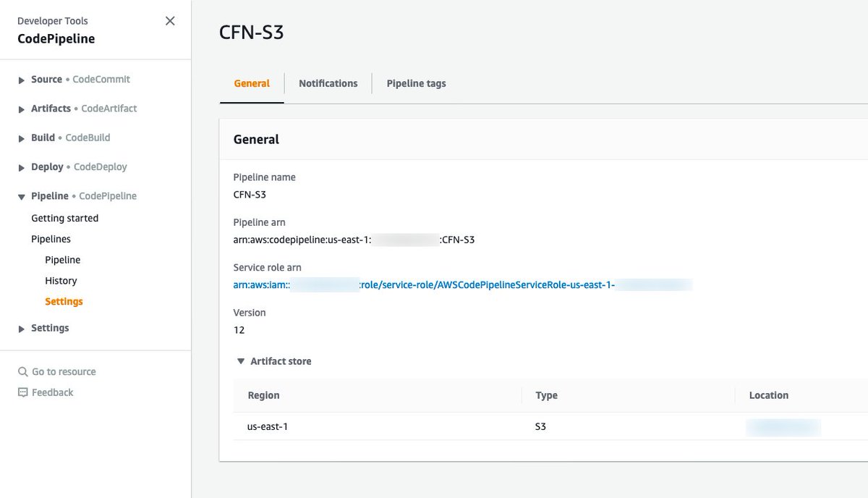Expand the bottom Settings section arrow
Image resolution: width=868 pixels, height=498 pixels.
[22, 329]
